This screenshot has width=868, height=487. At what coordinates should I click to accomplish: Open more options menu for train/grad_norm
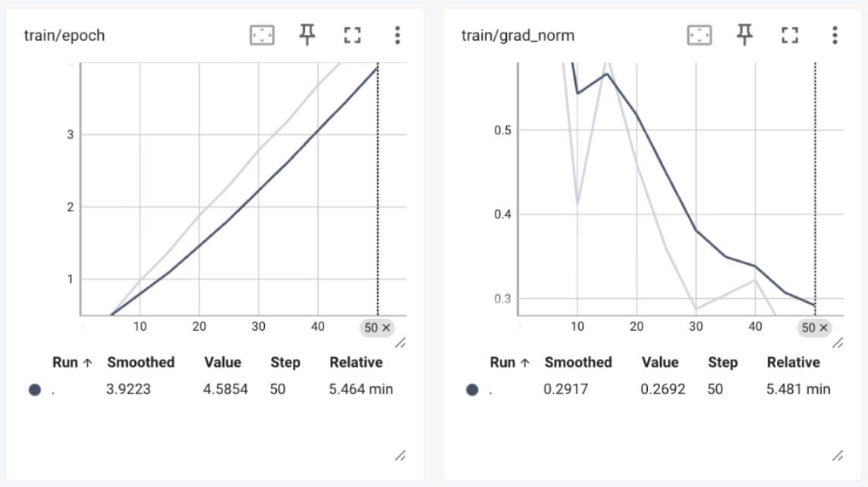coord(835,35)
